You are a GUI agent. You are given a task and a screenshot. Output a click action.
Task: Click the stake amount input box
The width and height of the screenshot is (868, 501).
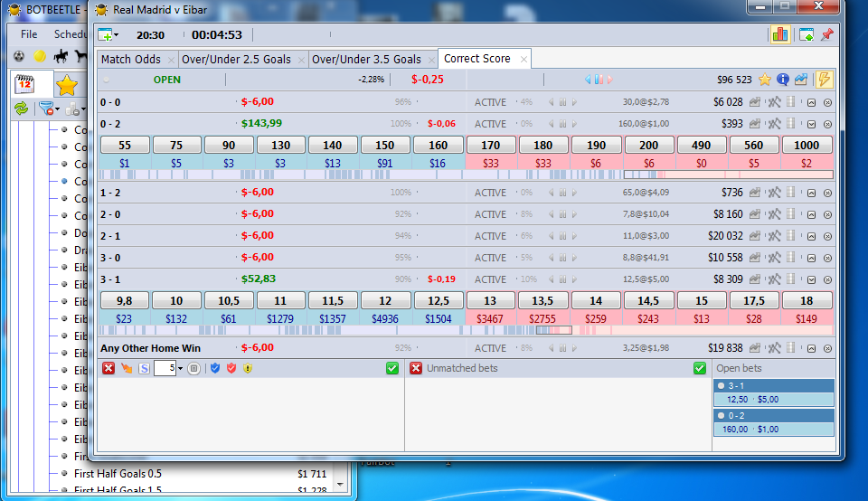(x=165, y=369)
